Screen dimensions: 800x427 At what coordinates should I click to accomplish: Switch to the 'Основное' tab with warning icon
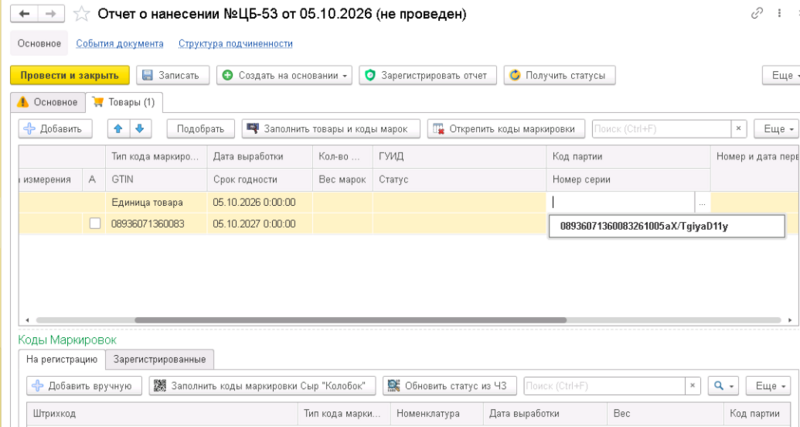(x=47, y=102)
